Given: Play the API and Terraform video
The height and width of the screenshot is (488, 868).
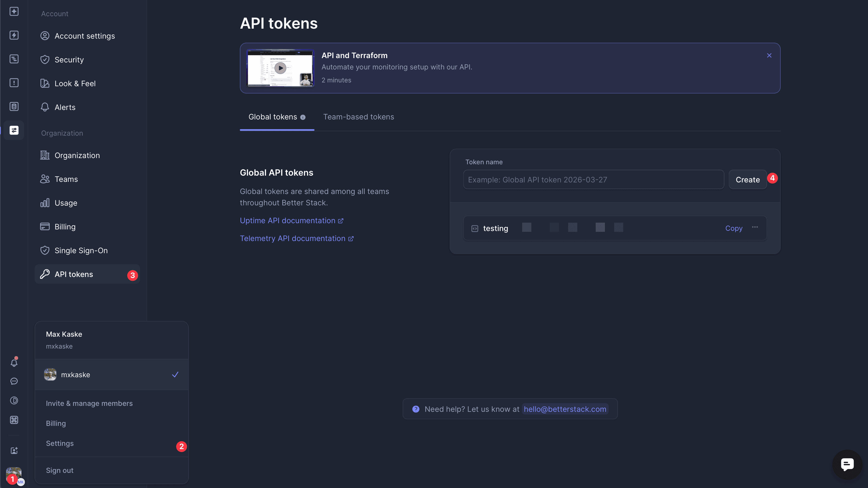Looking at the screenshot, I should click(x=280, y=68).
